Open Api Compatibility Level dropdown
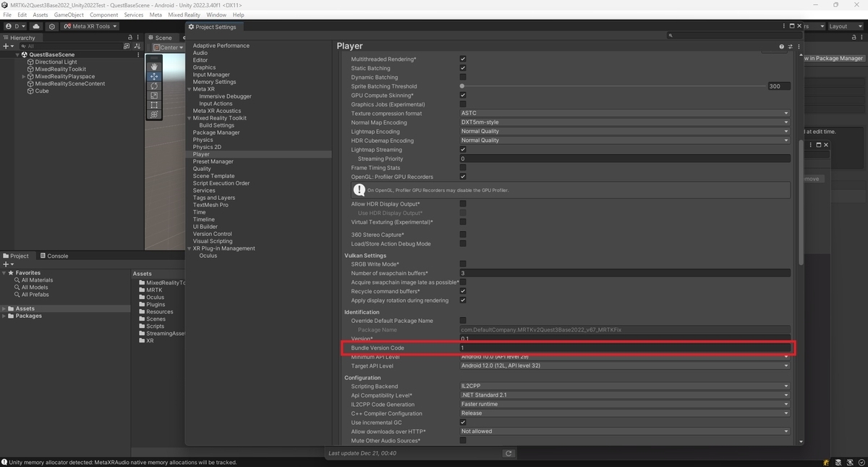 625,395
